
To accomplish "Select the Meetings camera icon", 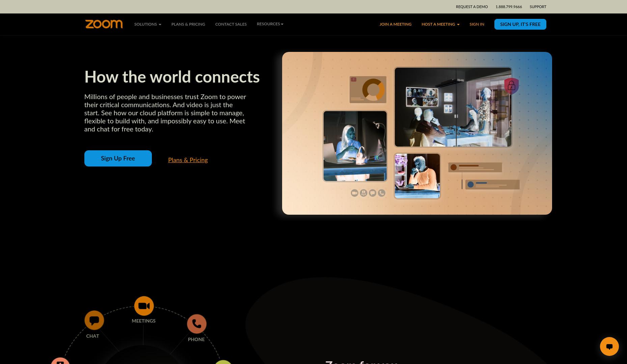I will tap(144, 306).
